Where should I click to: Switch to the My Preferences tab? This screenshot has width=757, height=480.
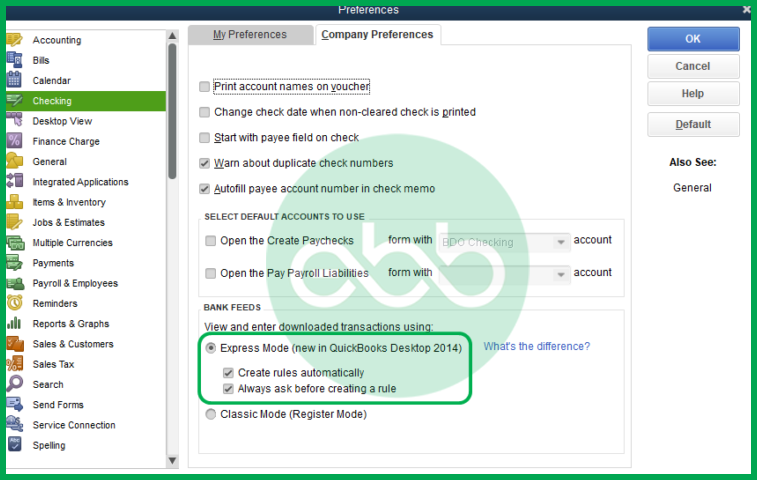250,35
